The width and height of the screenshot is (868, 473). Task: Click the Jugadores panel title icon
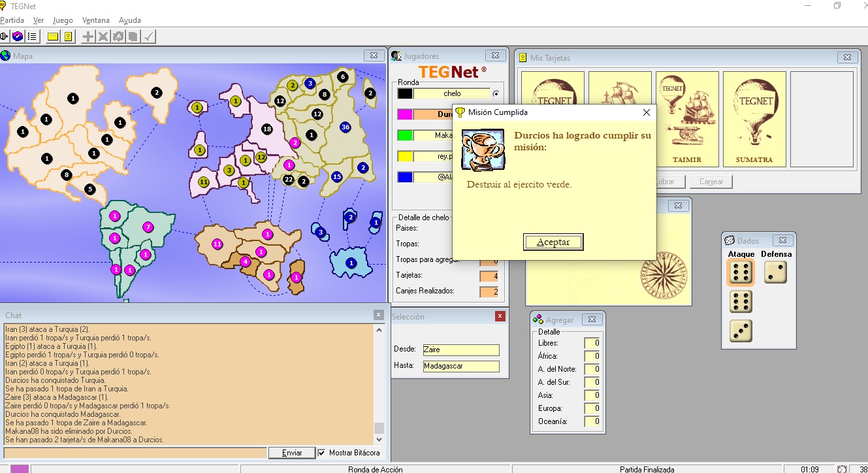tap(396, 56)
